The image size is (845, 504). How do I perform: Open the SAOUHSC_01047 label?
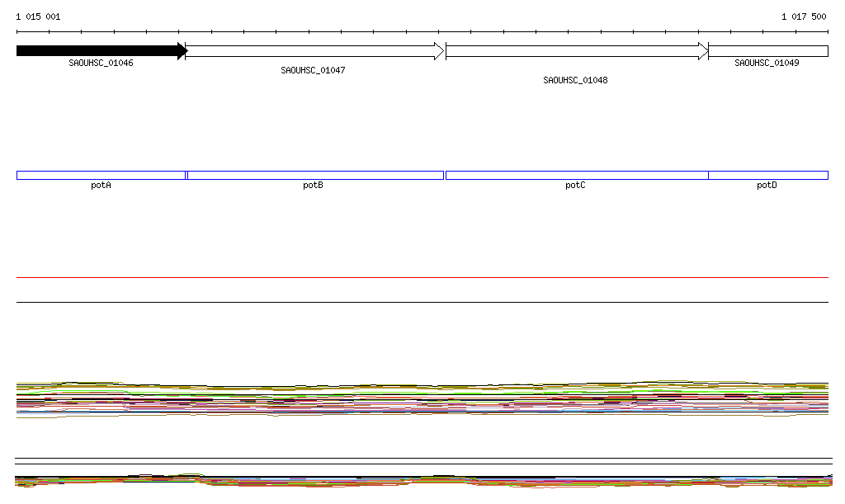tap(313, 71)
